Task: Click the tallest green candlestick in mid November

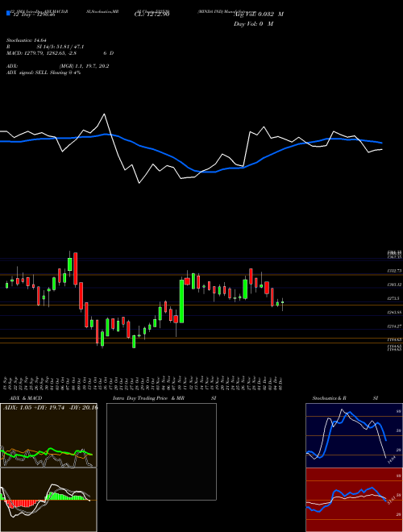Action: pos(181,301)
